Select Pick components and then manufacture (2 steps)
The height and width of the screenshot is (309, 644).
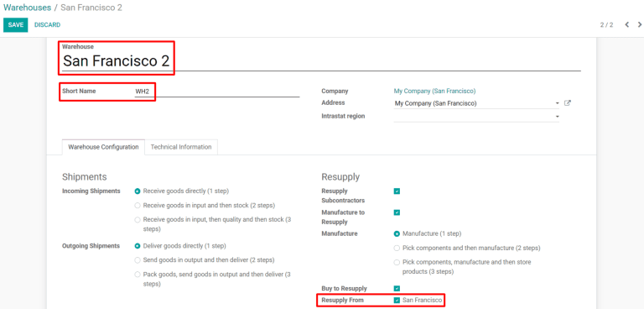coord(397,248)
